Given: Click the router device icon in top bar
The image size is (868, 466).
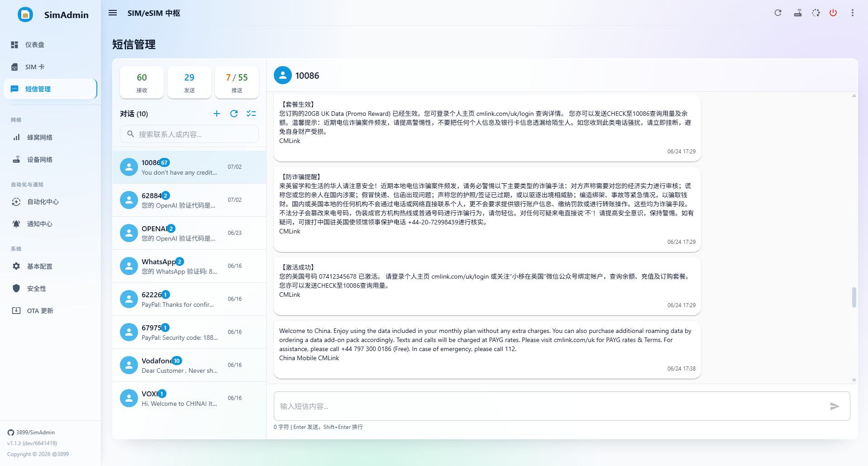Looking at the screenshot, I should point(798,13).
